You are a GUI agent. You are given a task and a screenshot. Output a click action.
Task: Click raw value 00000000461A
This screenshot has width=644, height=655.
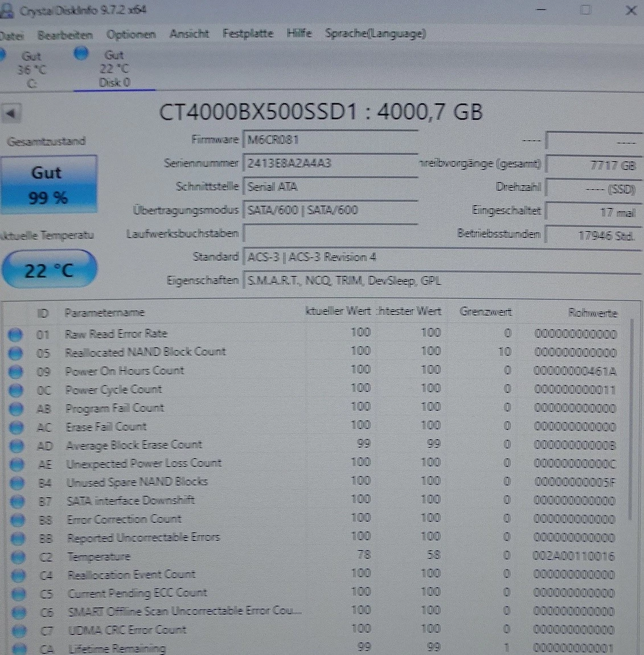575,371
